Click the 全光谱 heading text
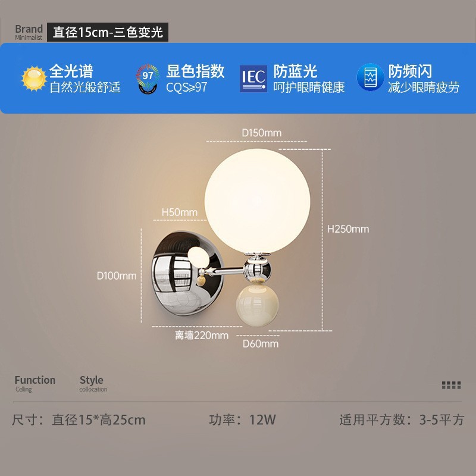The height and width of the screenshot is (476, 476). pyautogui.click(x=71, y=71)
